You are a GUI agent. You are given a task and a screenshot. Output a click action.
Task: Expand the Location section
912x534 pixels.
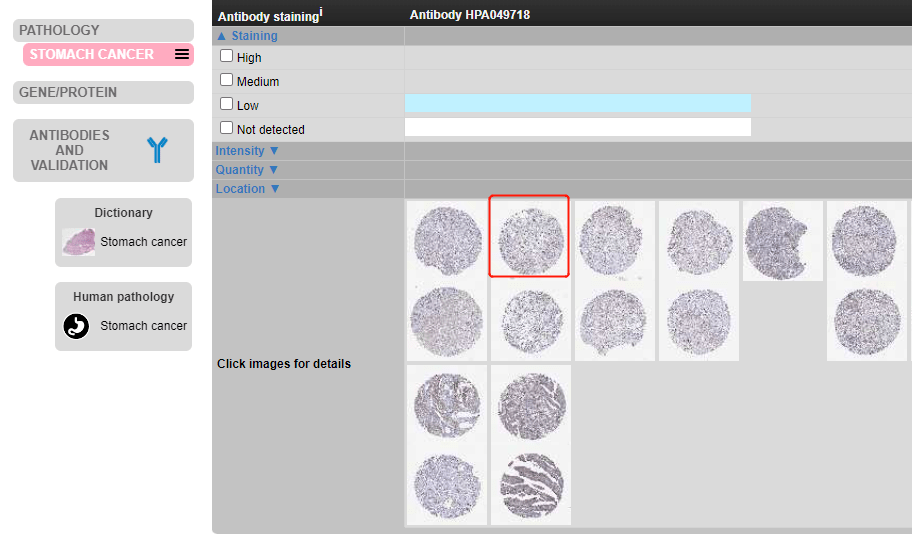(248, 189)
